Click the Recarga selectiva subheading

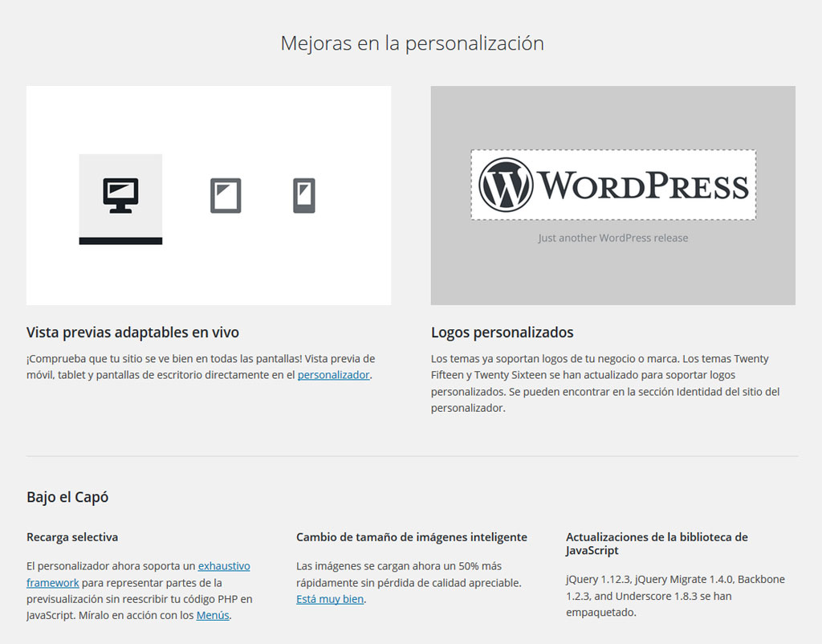[72, 537]
